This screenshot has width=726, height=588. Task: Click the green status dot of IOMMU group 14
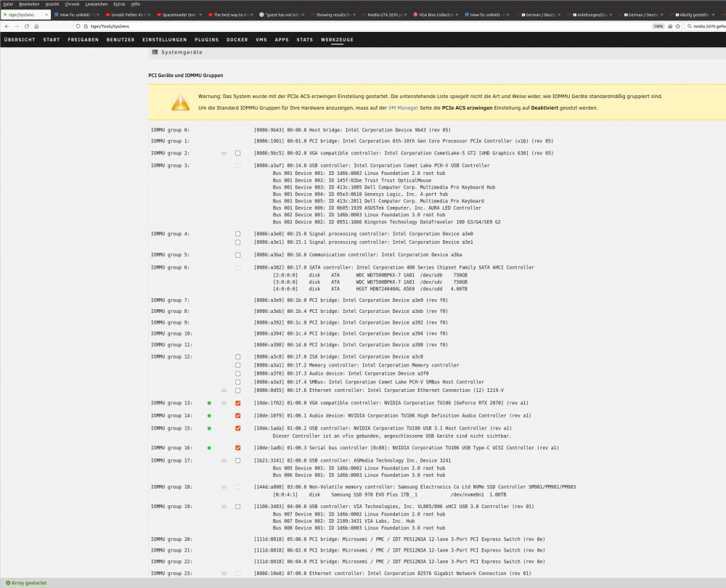[209, 416]
